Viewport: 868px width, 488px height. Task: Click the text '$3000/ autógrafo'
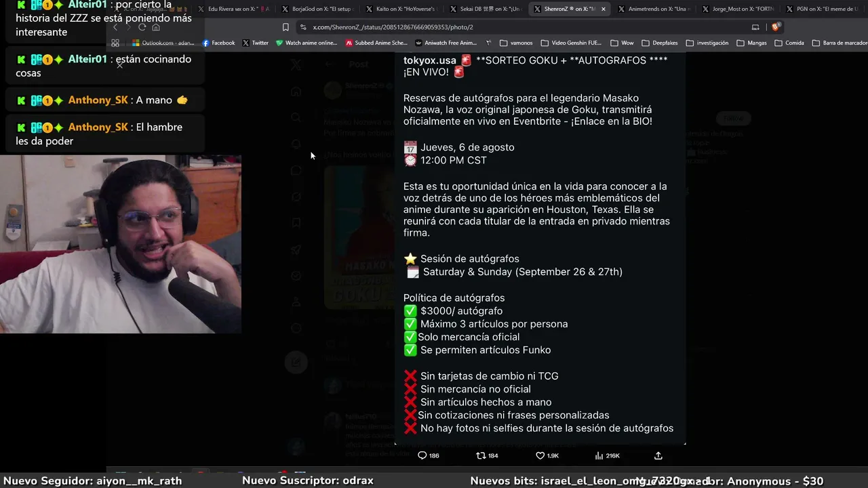coord(462,310)
